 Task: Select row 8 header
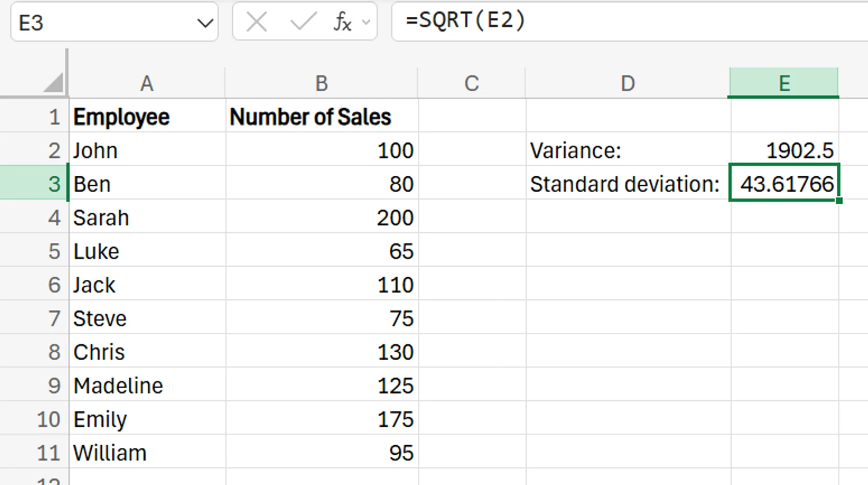34,351
